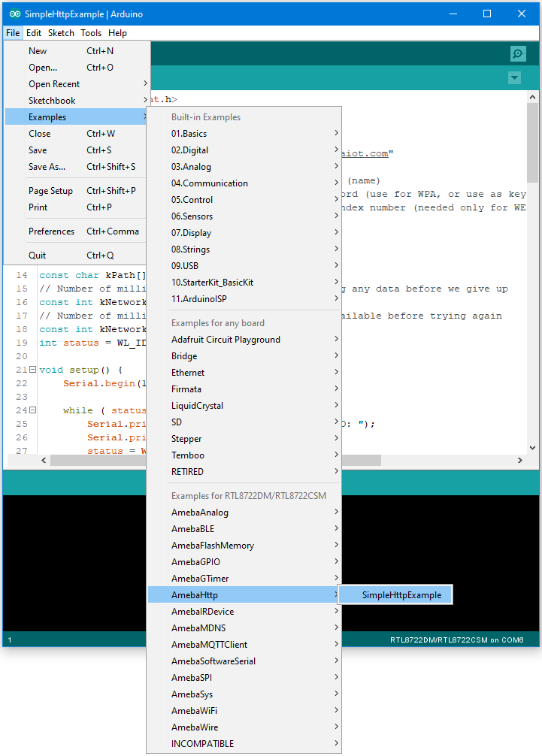
Task: Expand the AmebaSoftwareSerial examples
Action: (x=244, y=661)
